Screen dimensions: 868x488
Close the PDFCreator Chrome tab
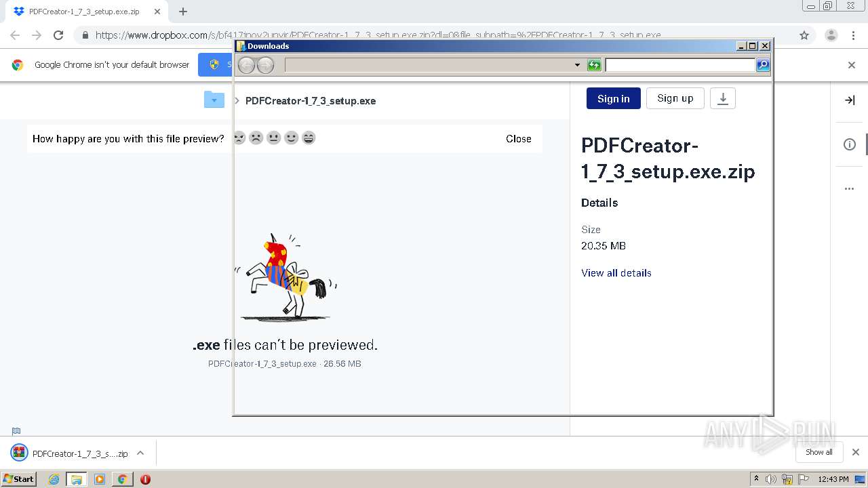pyautogui.click(x=157, y=12)
